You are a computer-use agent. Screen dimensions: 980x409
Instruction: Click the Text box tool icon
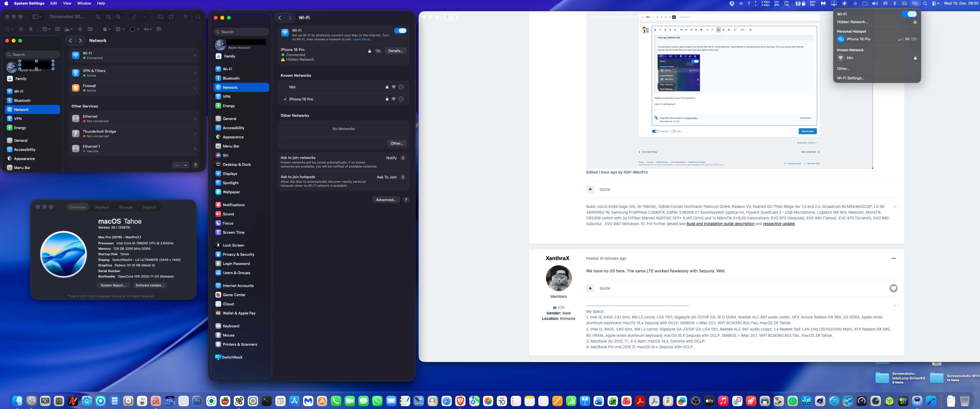pyautogui.click(x=58, y=29)
